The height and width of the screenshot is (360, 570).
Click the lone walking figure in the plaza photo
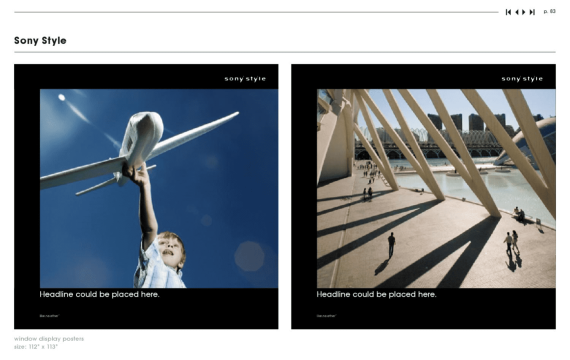[391, 245]
